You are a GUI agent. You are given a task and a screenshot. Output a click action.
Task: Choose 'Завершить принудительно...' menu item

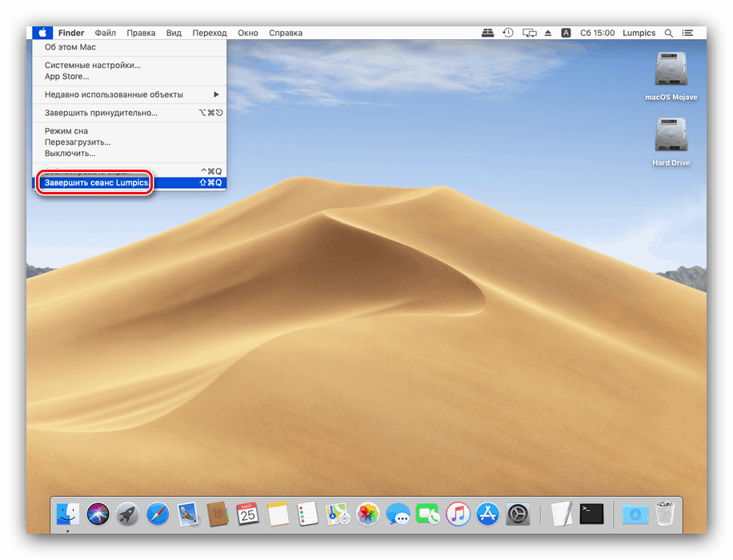coord(130,113)
